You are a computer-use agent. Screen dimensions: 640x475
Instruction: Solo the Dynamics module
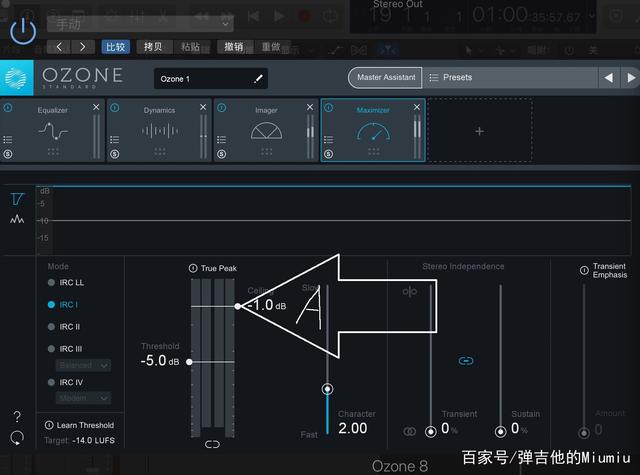pos(115,154)
